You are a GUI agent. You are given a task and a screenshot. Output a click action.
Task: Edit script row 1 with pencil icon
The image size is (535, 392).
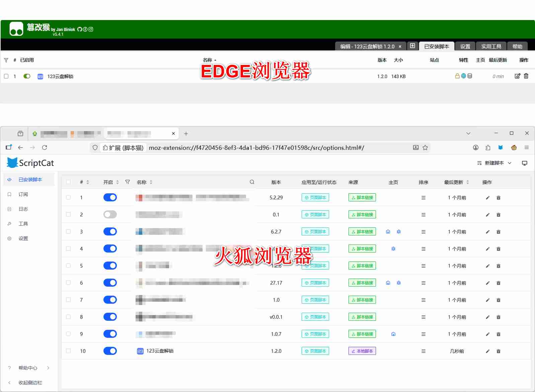click(488, 198)
